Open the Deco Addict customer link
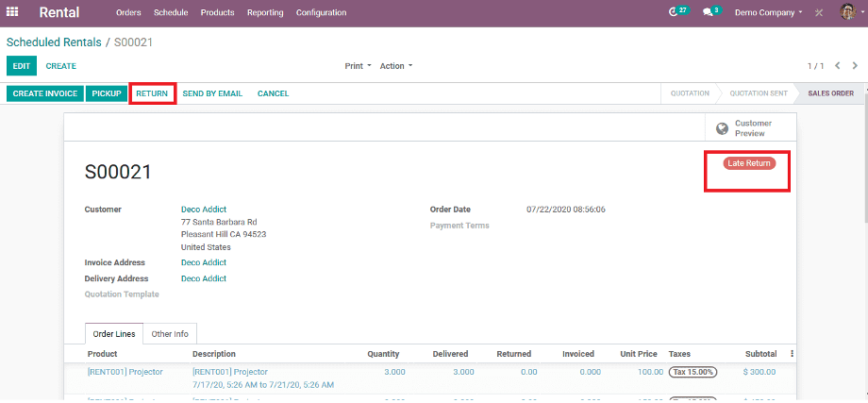The height and width of the screenshot is (403, 868). [x=204, y=210]
